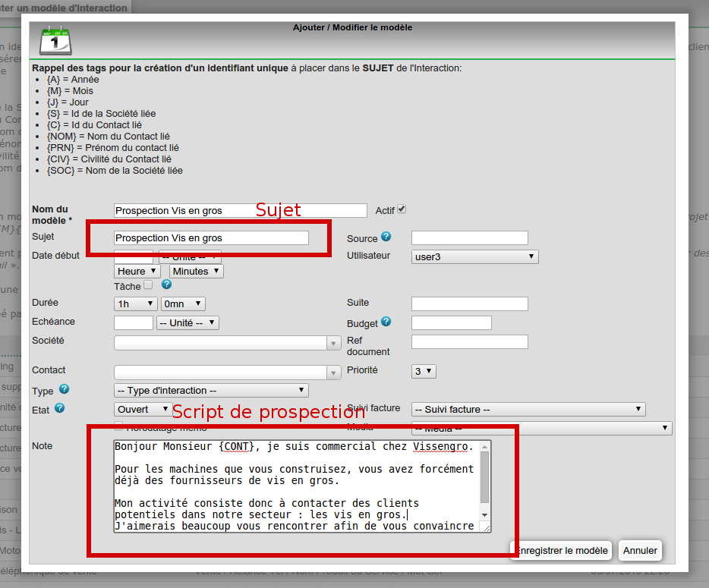The image size is (709, 588).
Task: Open the help tooltip next to Budget
Action: tap(385, 322)
